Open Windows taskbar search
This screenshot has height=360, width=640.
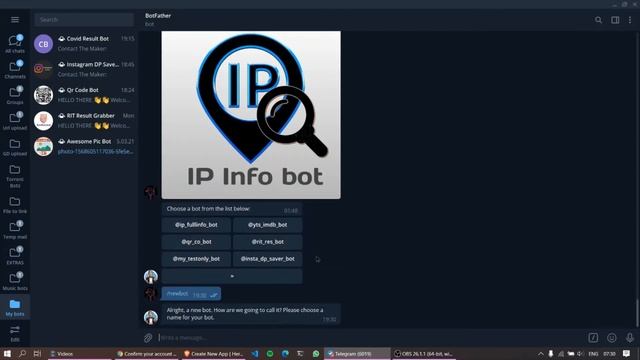pos(22,353)
